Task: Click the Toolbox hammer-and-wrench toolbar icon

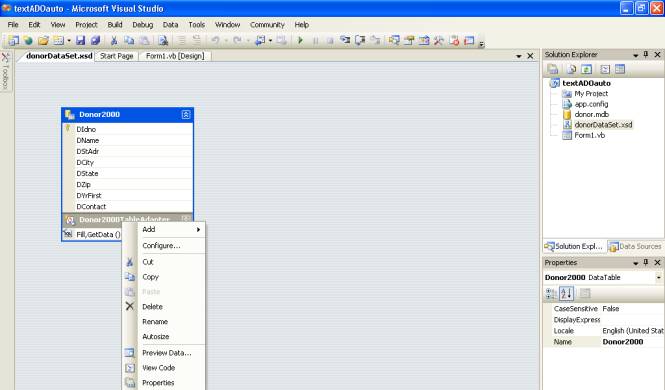Action: pos(439,41)
